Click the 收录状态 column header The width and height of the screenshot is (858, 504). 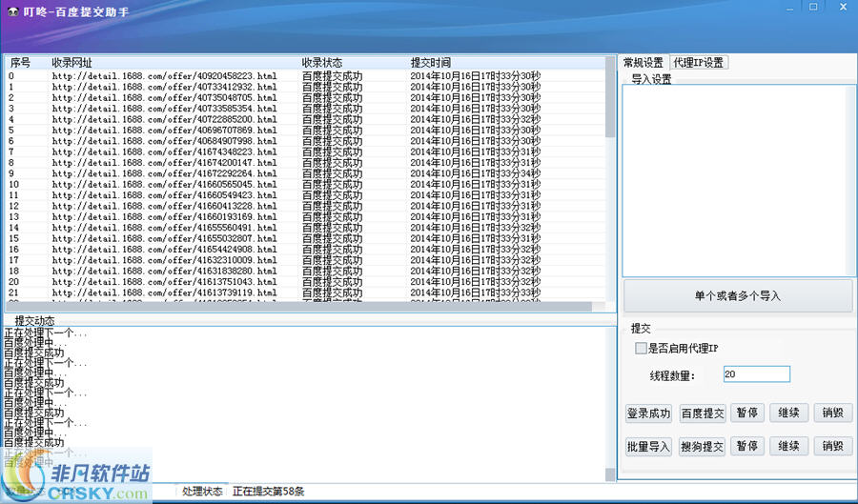(x=322, y=63)
